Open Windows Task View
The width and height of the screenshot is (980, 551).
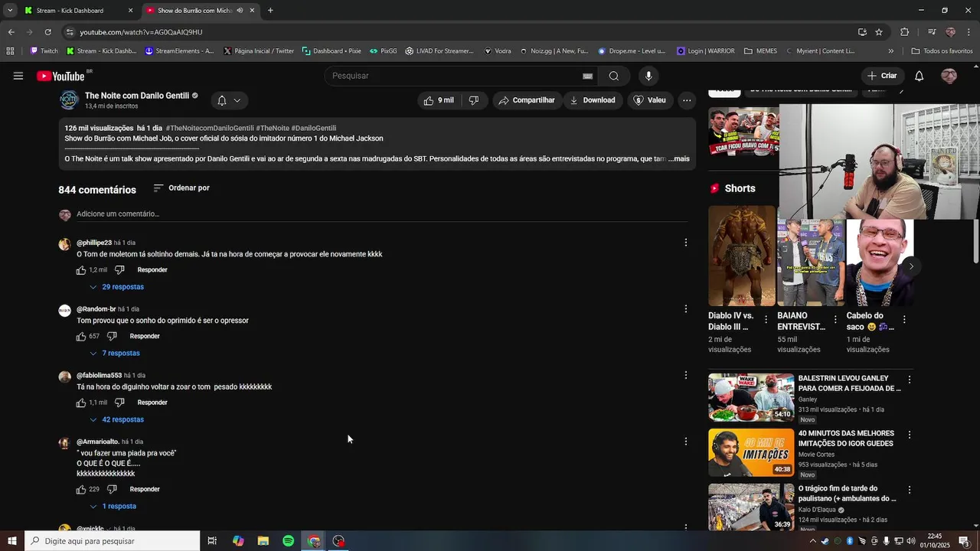click(x=213, y=541)
